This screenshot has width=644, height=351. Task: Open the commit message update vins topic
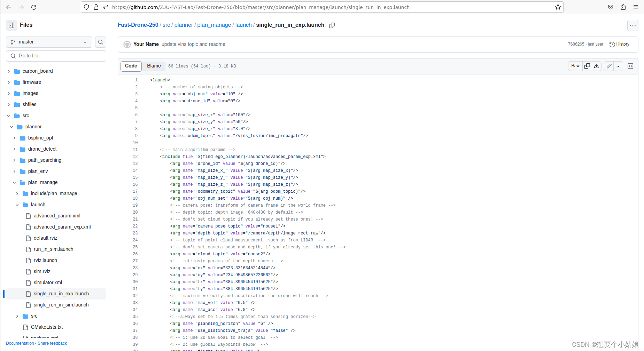(193, 44)
